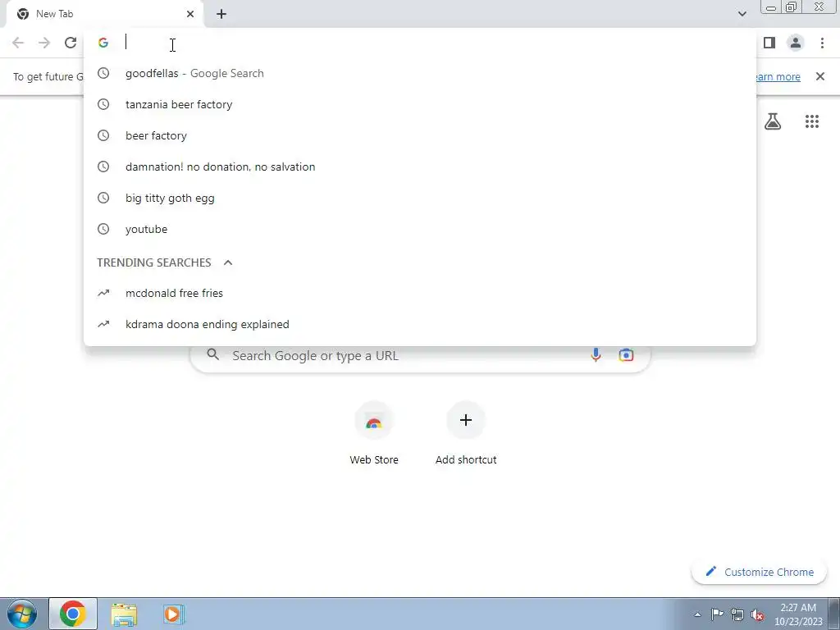The image size is (840, 630).
Task: Open a new tab with plus button
Action: click(x=221, y=14)
